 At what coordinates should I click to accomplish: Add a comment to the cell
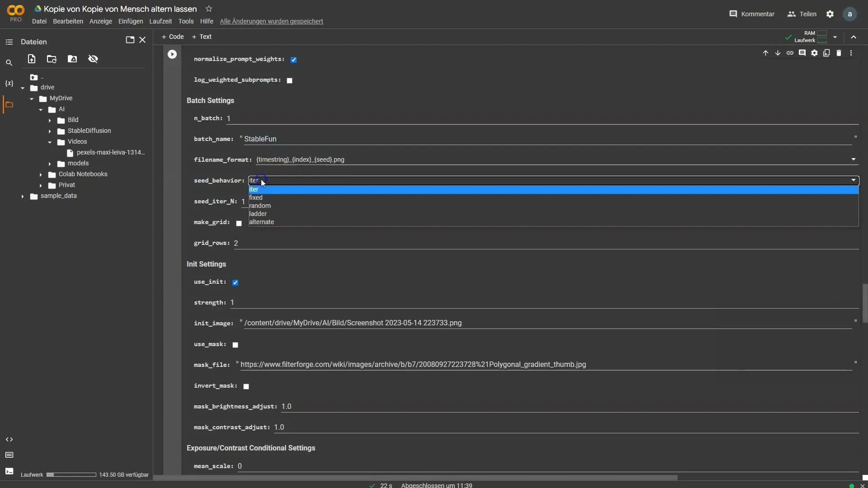[x=802, y=53]
